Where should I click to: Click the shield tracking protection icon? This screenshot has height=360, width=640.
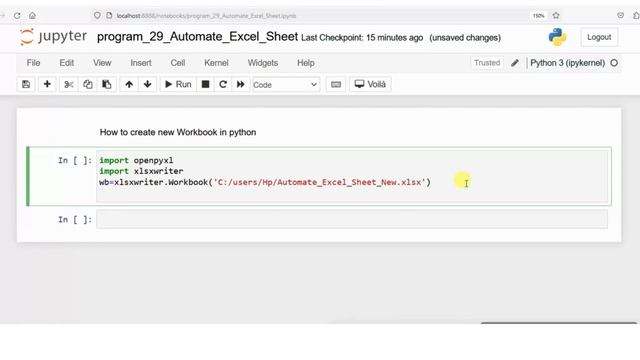[x=97, y=16]
